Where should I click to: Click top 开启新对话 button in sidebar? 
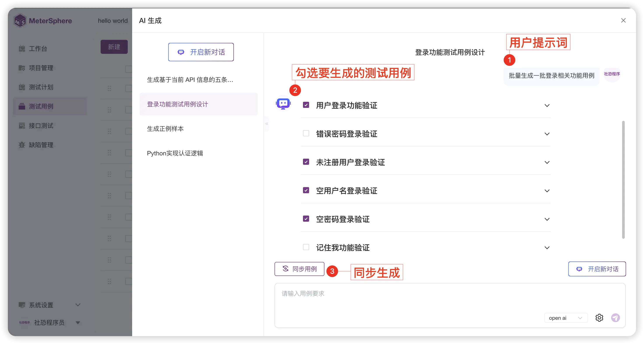[201, 52]
